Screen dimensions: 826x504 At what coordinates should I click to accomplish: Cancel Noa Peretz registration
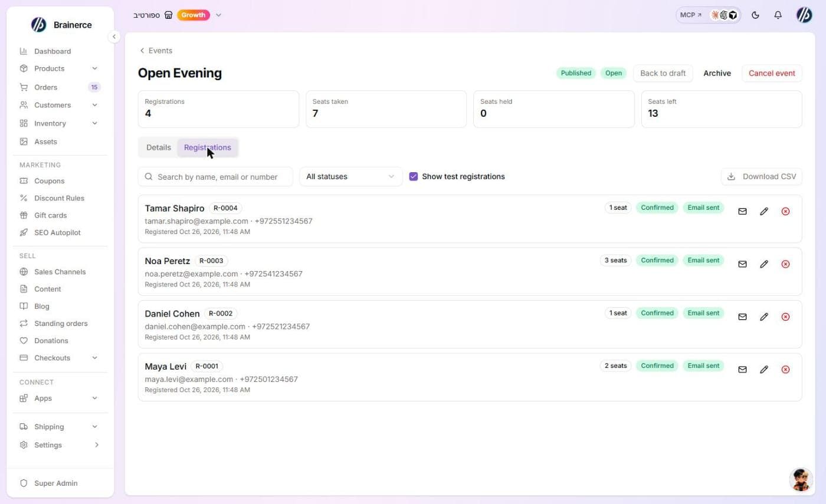point(785,264)
